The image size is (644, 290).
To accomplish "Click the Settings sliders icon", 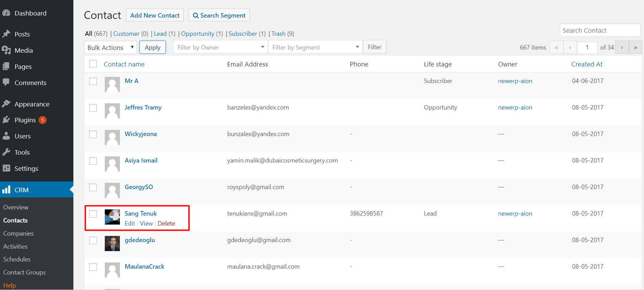I will coord(6,168).
